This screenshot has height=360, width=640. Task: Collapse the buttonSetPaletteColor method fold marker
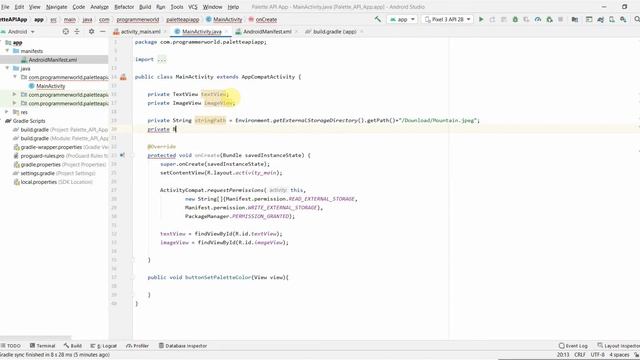point(133,278)
